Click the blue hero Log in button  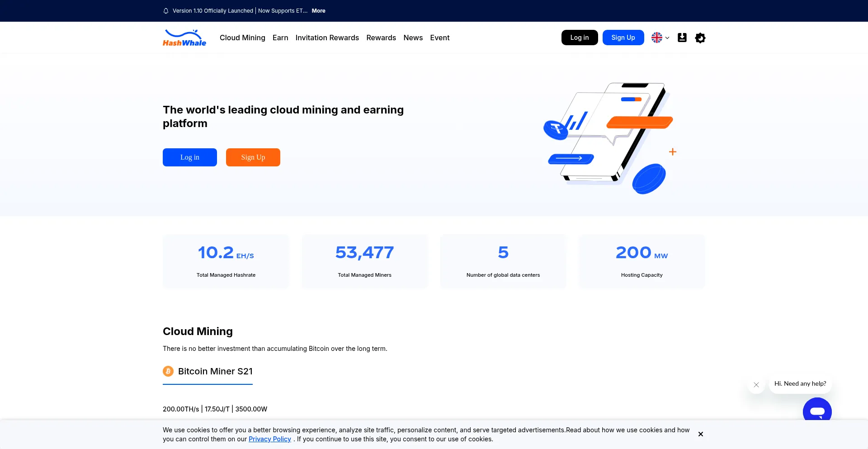(x=190, y=157)
